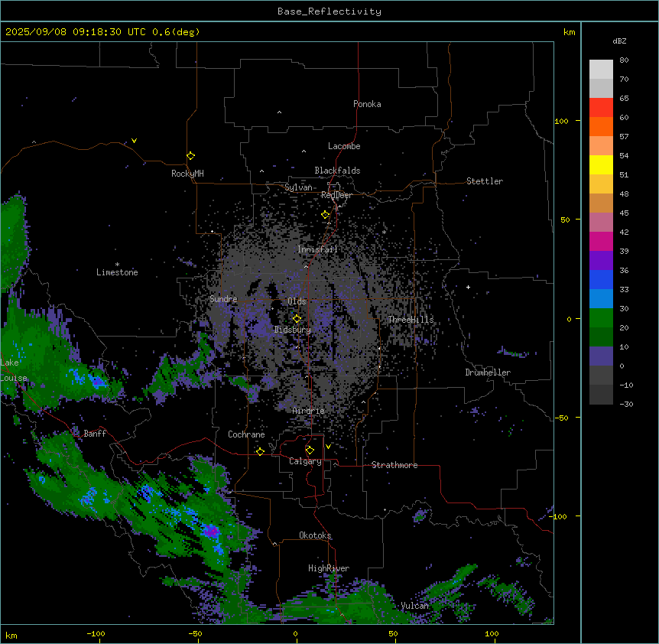Select the blue 33-36 dBZ legend swatch
The image size is (659, 644).
click(601, 279)
